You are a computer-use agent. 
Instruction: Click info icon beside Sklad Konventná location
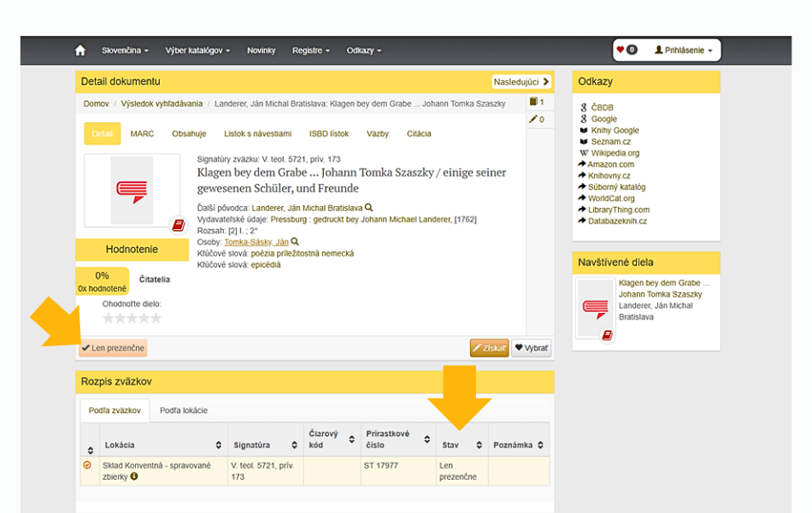tap(134, 476)
